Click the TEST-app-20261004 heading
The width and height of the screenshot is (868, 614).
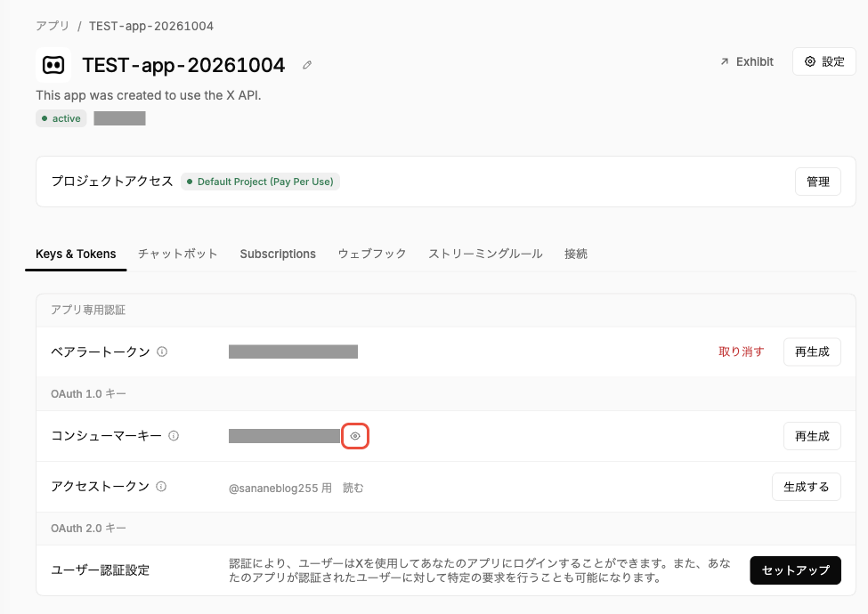pos(183,65)
